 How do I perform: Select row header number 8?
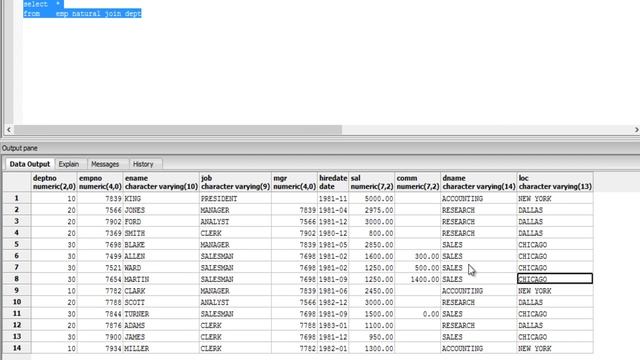17,279
